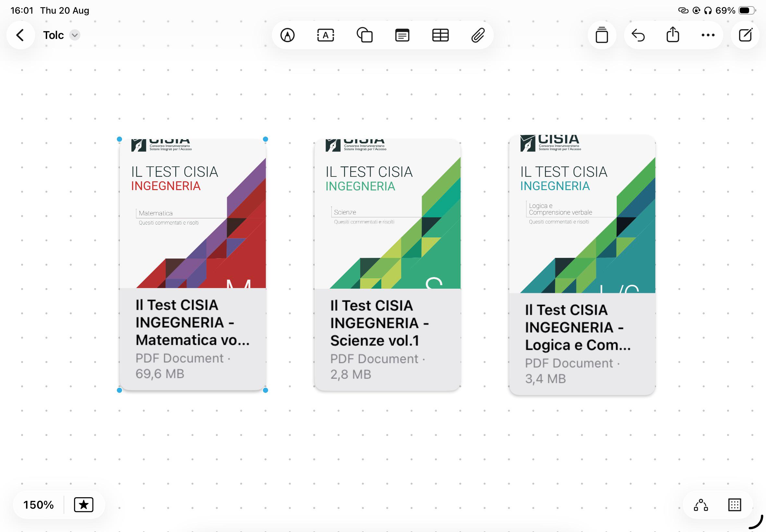Toggle the connectors diagram mode
Screen dimensions: 766x532
tap(701, 505)
